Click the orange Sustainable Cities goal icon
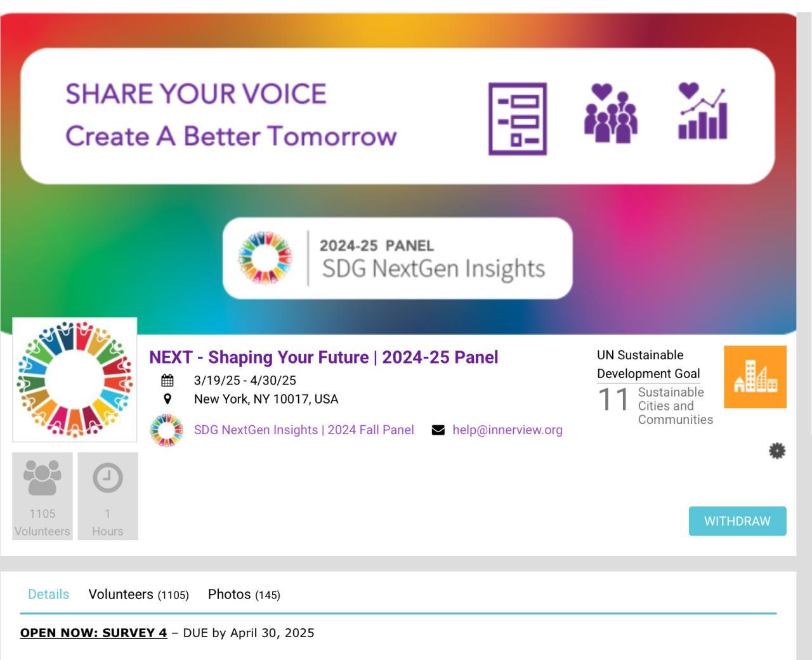The height and width of the screenshot is (660, 812). [755, 377]
